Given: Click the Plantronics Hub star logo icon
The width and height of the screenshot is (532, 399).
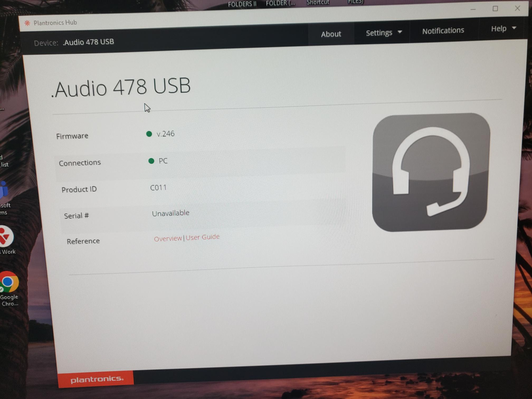Looking at the screenshot, I should point(27,23).
